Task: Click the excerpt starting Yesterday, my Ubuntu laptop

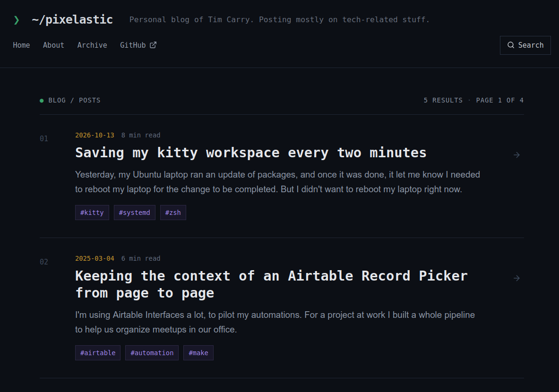Action: pos(277,182)
